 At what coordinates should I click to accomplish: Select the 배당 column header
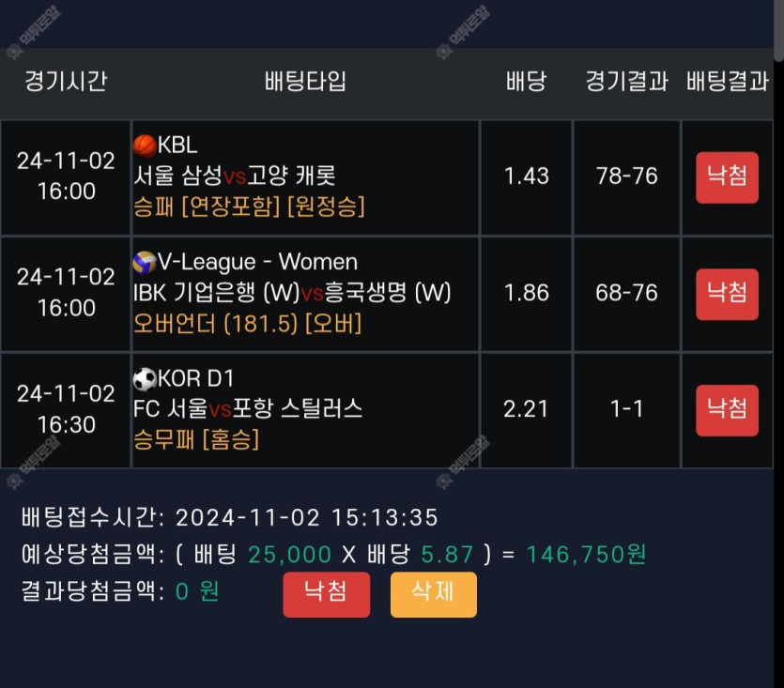(526, 81)
